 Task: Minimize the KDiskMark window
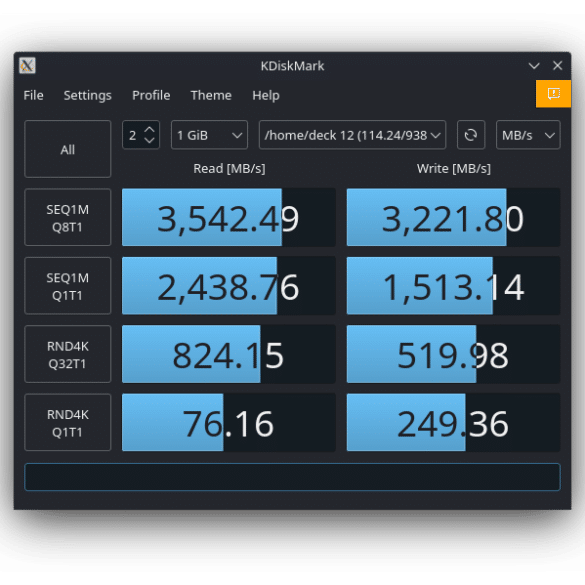pos(534,66)
